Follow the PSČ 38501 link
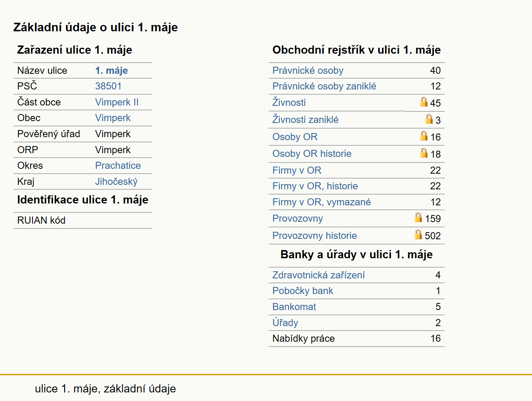532x401 pixels. [108, 86]
